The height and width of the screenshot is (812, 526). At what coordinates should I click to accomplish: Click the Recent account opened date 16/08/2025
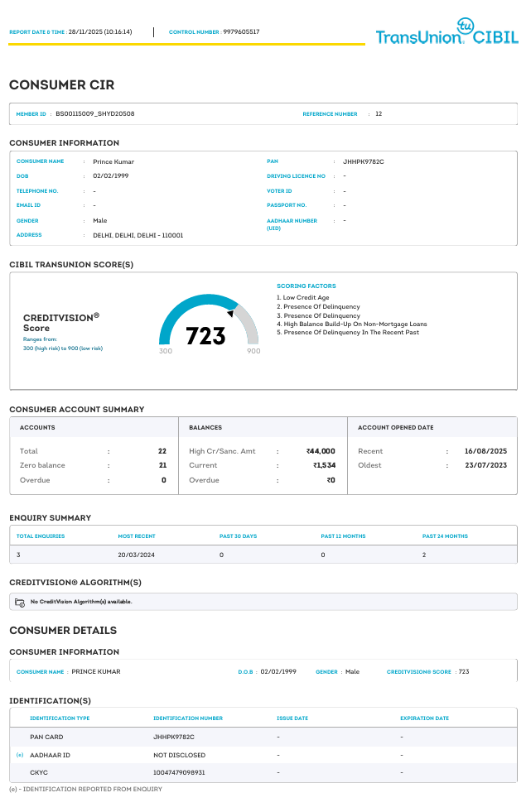point(485,451)
